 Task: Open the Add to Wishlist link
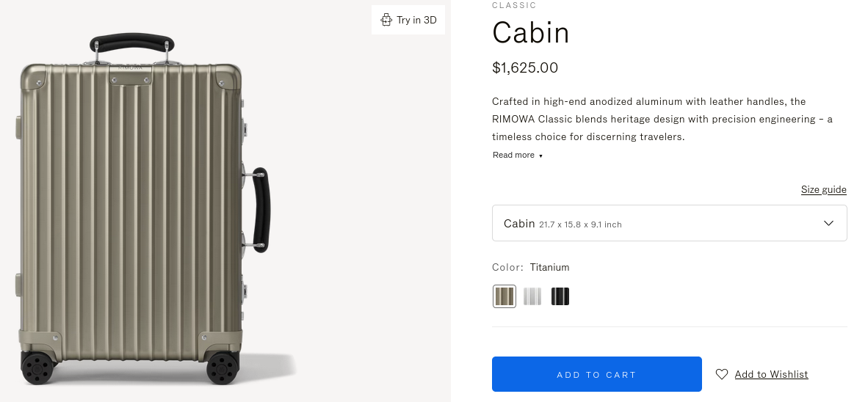(x=771, y=374)
